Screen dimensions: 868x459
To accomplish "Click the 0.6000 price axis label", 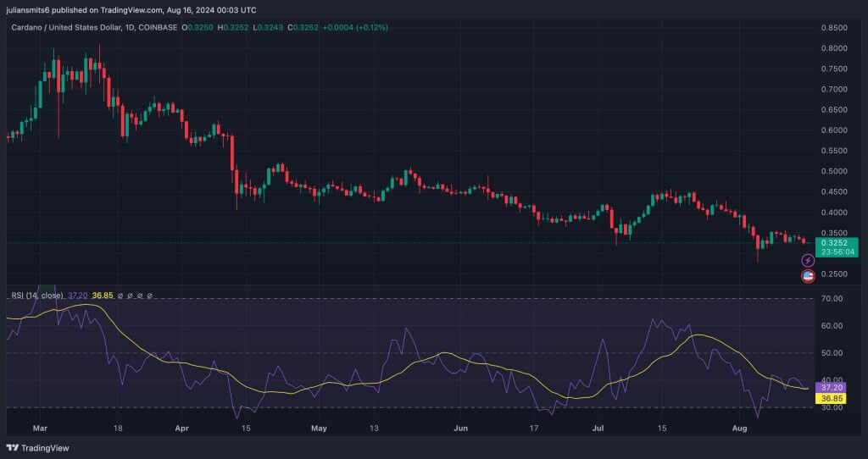I will pyautogui.click(x=834, y=130).
